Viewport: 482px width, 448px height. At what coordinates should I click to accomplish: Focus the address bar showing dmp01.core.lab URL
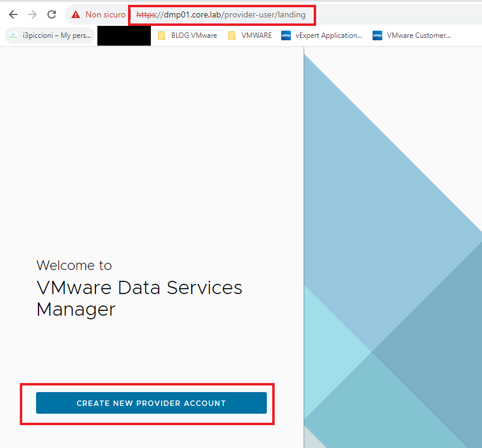pyautogui.click(x=221, y=15)
